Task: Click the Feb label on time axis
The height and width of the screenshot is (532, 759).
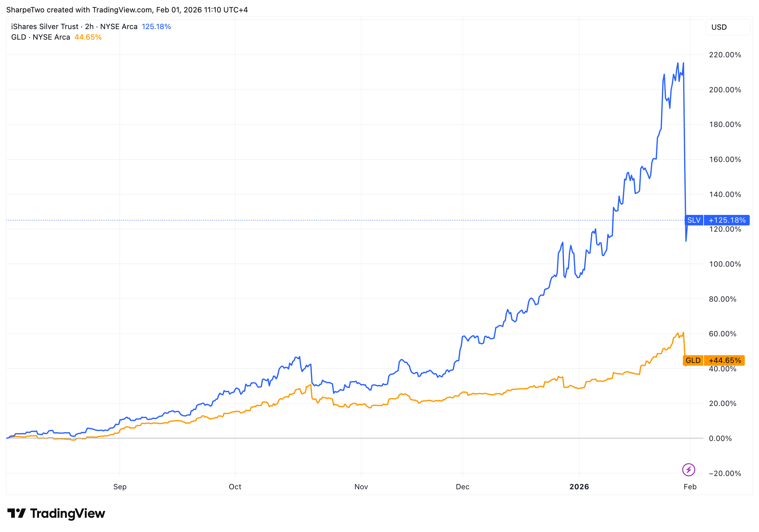Action: (690, 487)
